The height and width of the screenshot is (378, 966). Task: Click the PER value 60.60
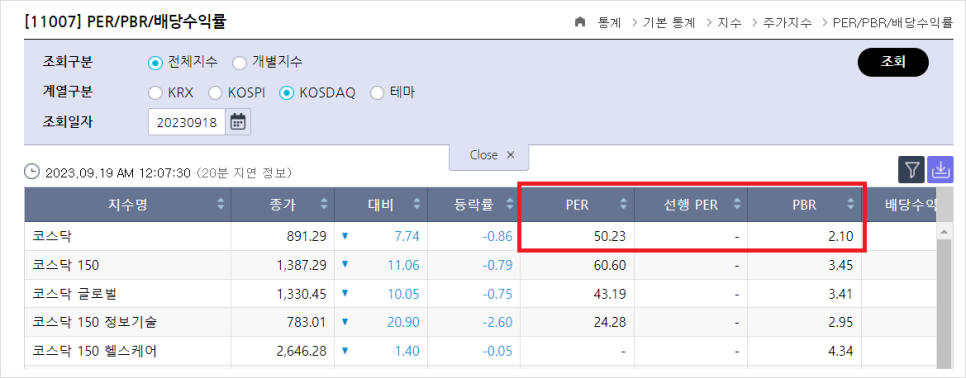click(x=611, y=265)
